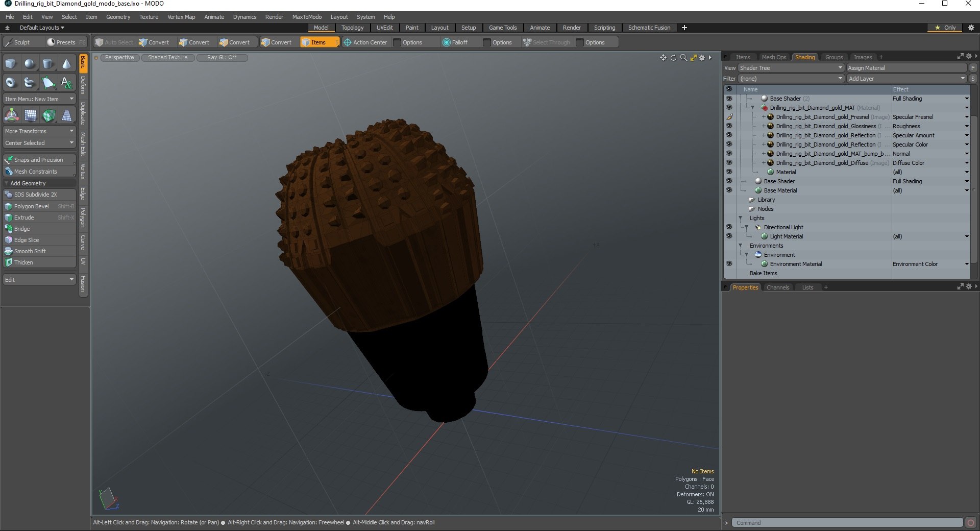Screen dimensions: 980x531
Task: Click the Polygon Bevel button
Action: tap(32, 206)
